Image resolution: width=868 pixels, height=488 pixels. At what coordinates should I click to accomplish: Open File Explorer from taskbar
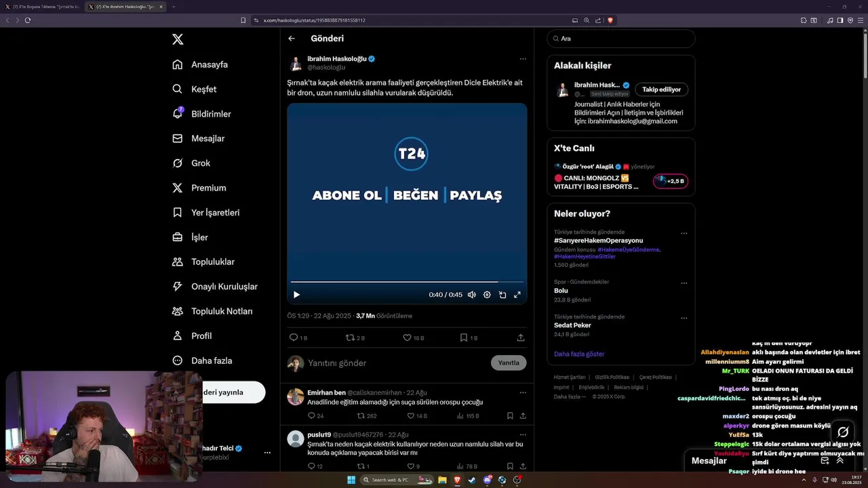tap(442, 480)
